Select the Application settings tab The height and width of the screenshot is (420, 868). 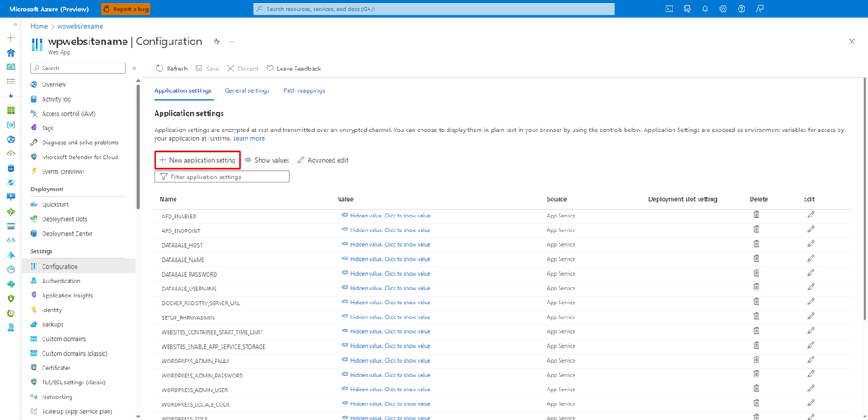pyautogui.click(x=182, y=90)
